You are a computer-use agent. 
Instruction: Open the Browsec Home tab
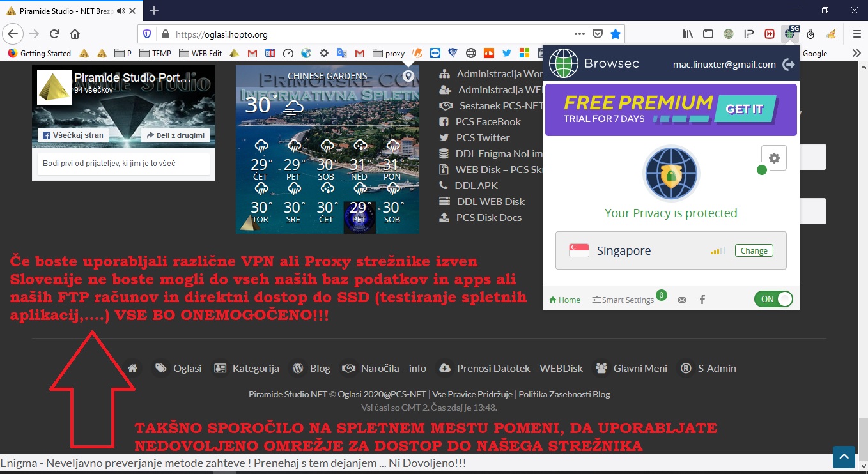click(565, 300)
